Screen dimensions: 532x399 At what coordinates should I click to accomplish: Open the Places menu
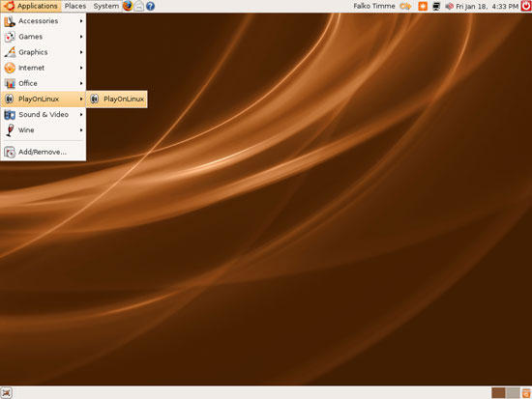pyautogui.click(x=75, y=6)
